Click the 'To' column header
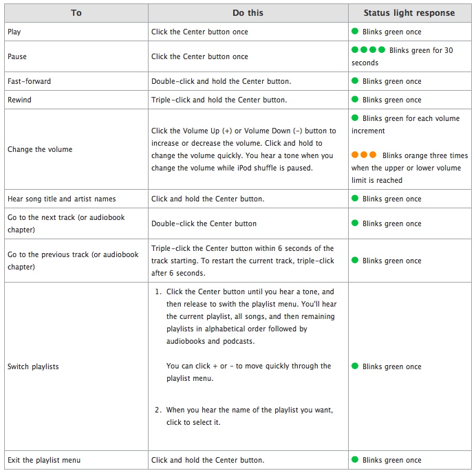 (x=76, y=12)
